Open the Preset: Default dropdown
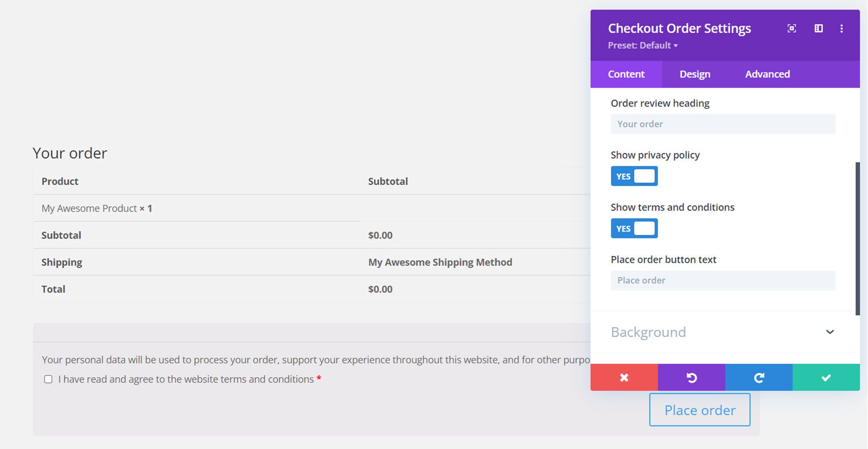Screen dimensions: 868x449 tap(643, 45)
